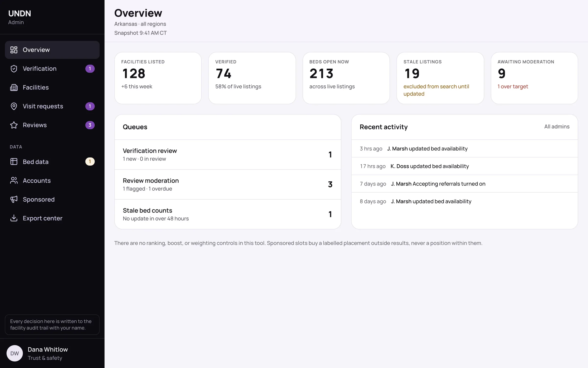Click the Stale Listings 19 card

click(x=440, y=78)
